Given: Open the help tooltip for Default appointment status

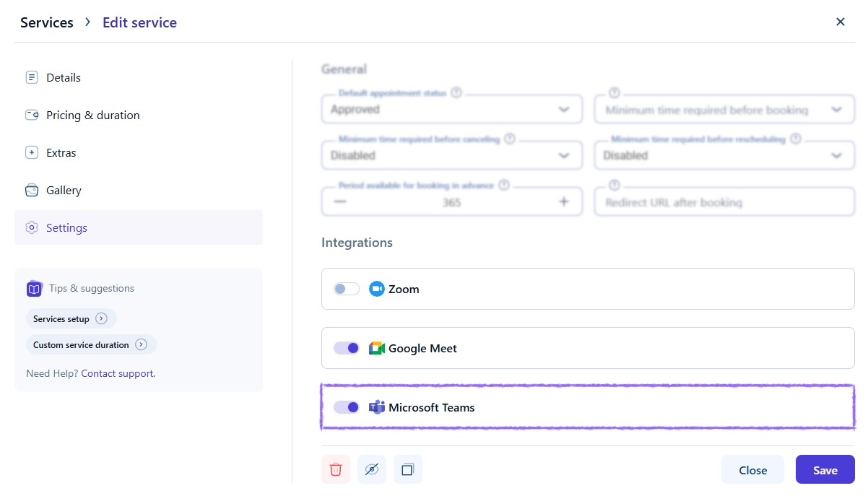Looking at the screenshot, I should (456, 92).
